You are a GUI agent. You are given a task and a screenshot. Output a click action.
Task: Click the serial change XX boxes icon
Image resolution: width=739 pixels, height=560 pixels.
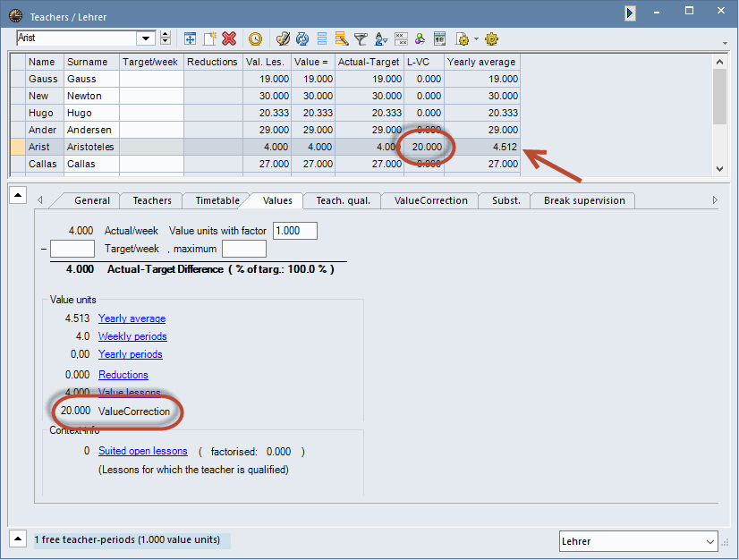pyautogui.click(x=401, y=38)
